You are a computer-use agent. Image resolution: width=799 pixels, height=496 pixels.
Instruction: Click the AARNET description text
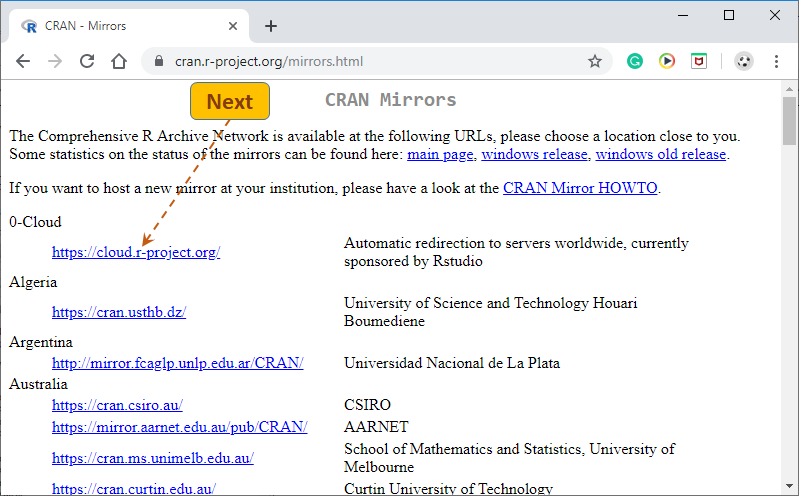click(377, 427)
